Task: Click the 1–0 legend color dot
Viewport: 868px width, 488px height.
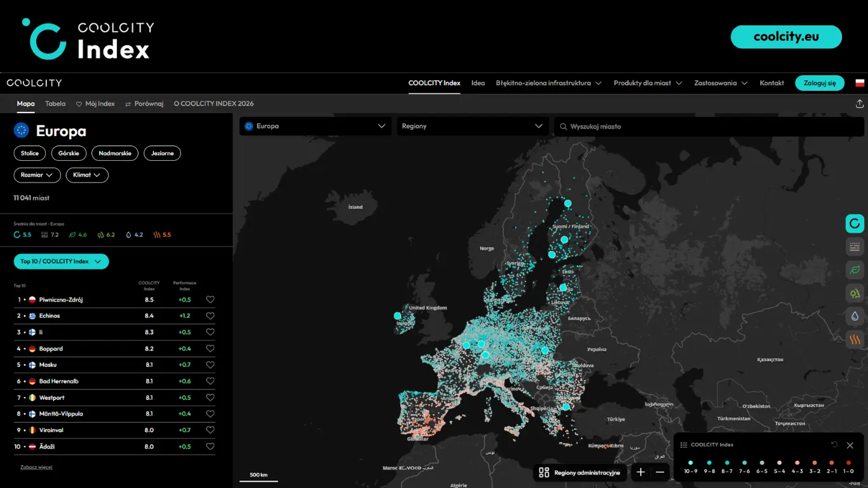Action: (x=848, y=463)
